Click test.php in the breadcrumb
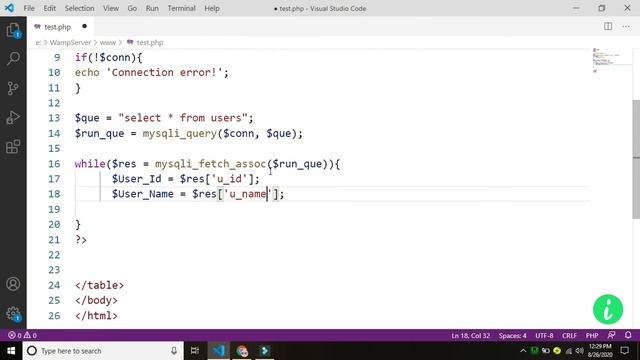The image size is (640, 360). pos(149,42)
